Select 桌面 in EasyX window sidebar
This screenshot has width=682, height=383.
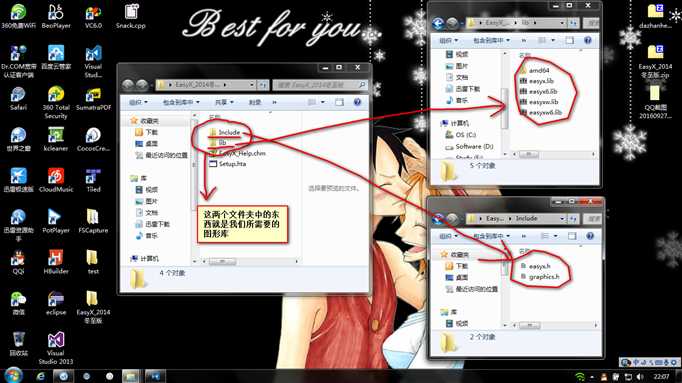pyautogui.click(x=147, y=143)
